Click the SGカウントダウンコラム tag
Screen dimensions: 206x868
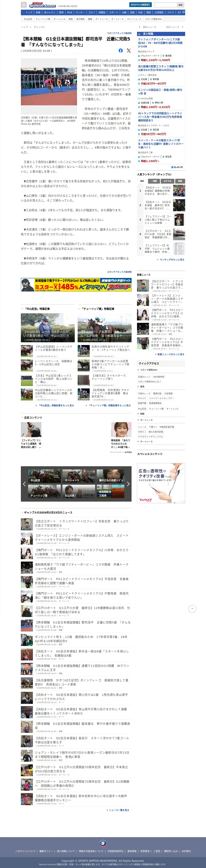click(150, 436)
